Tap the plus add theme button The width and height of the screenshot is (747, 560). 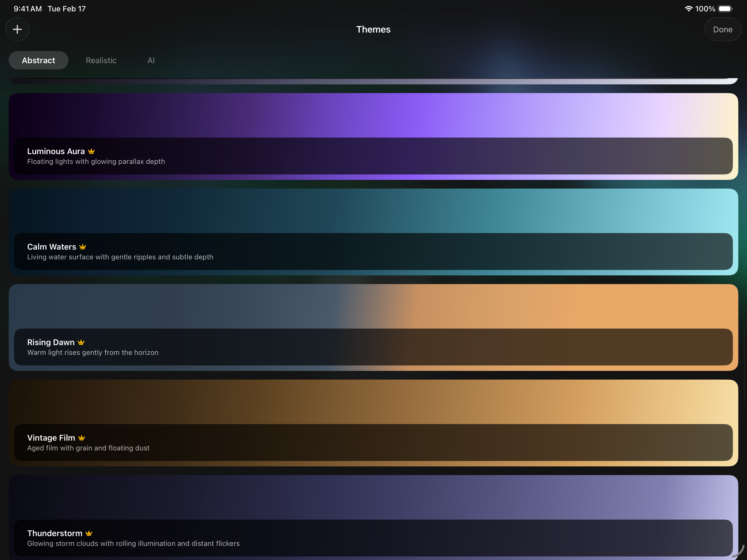[x=17, y=29]
